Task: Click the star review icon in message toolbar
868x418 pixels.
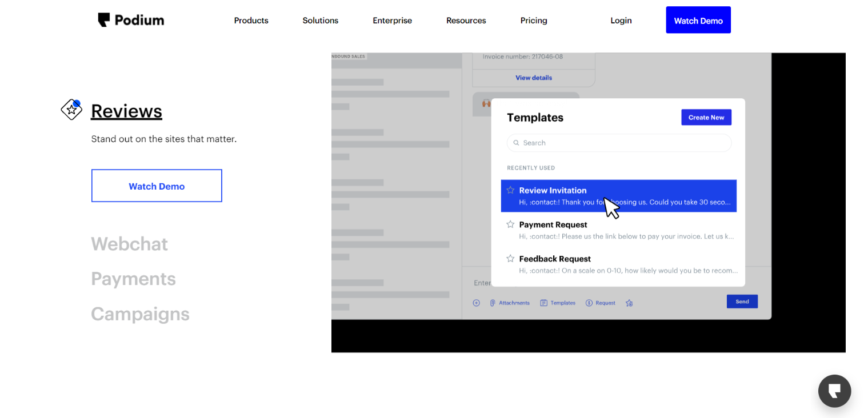Action: click(629, 303)
